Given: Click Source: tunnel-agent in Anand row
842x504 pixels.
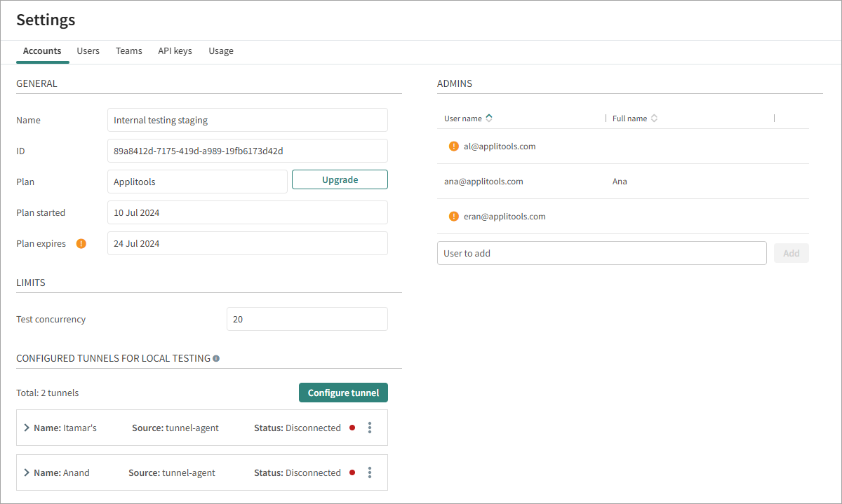Looking at the screenshot, I should pos(172,472).
